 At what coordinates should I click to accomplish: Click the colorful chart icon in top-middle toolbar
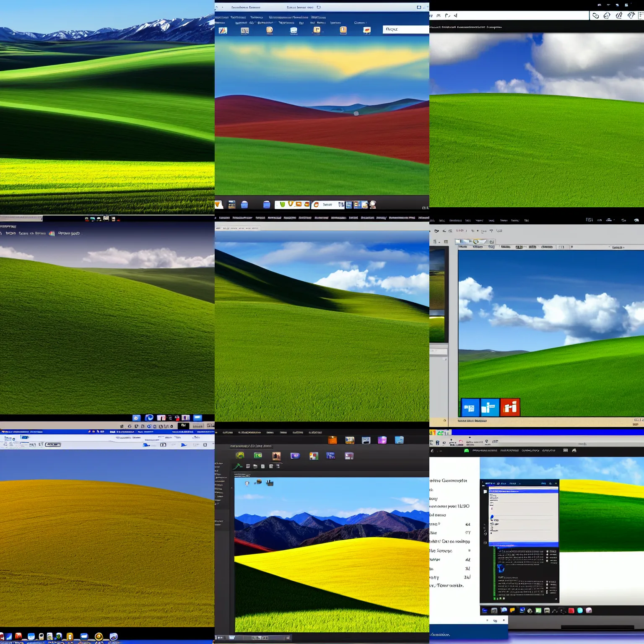tap(223, 30)
